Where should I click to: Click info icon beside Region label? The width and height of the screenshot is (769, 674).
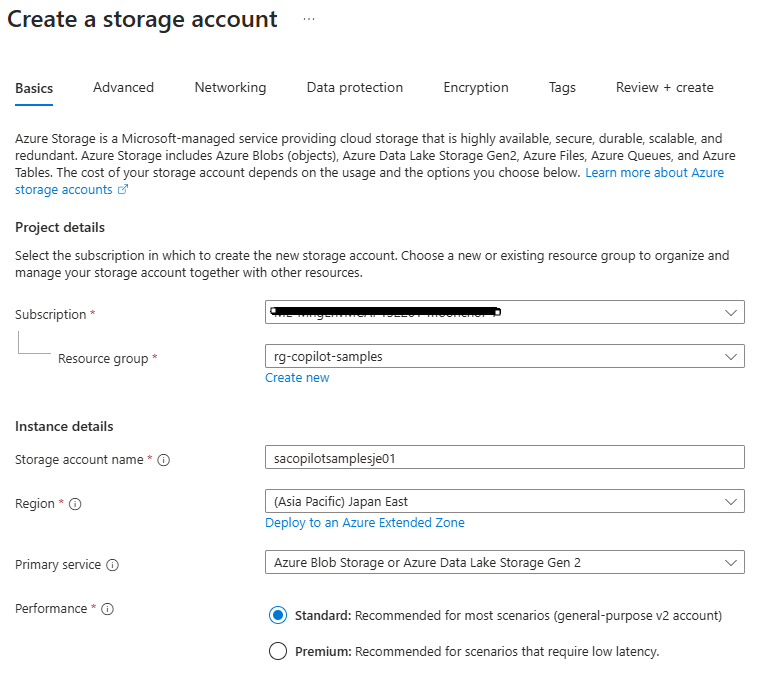pos(75,504)
